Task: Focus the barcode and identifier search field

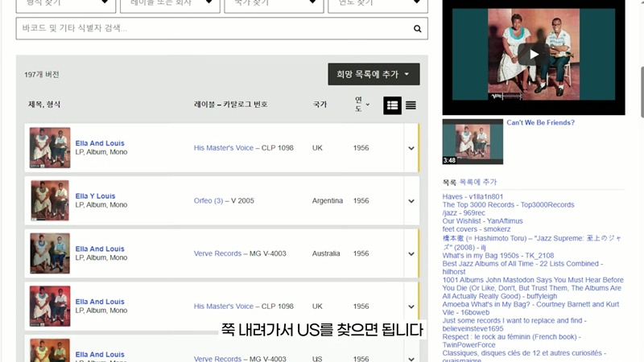Action: (222, 28)
